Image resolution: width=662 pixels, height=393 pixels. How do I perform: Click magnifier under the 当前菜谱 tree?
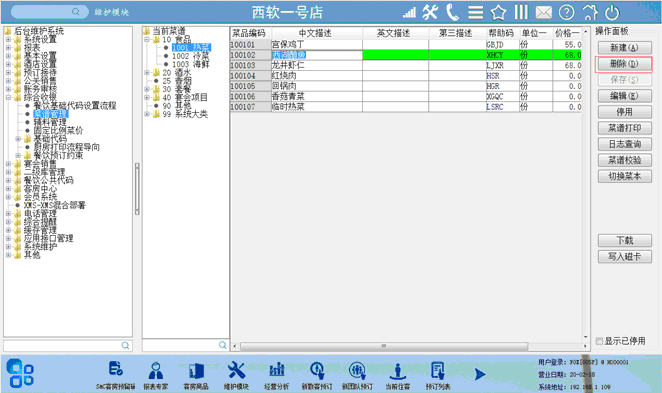(222, 345)
